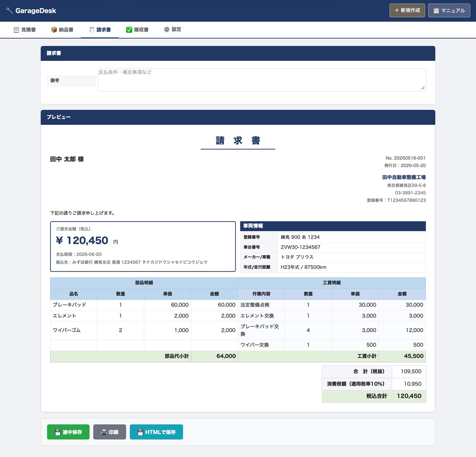Screen dimensions: 476x457
Task: Open the 見積書 tab
Action: [x=25, y=30]
